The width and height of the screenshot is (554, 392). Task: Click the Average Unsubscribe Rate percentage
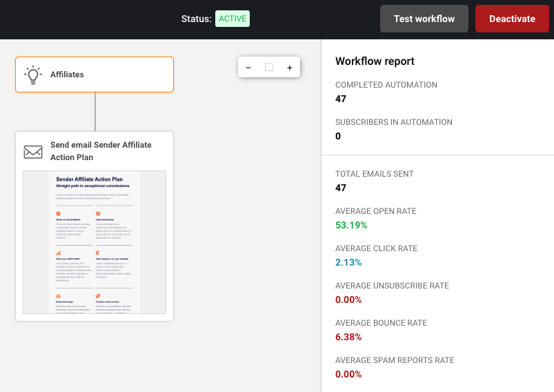coord(348,300)
